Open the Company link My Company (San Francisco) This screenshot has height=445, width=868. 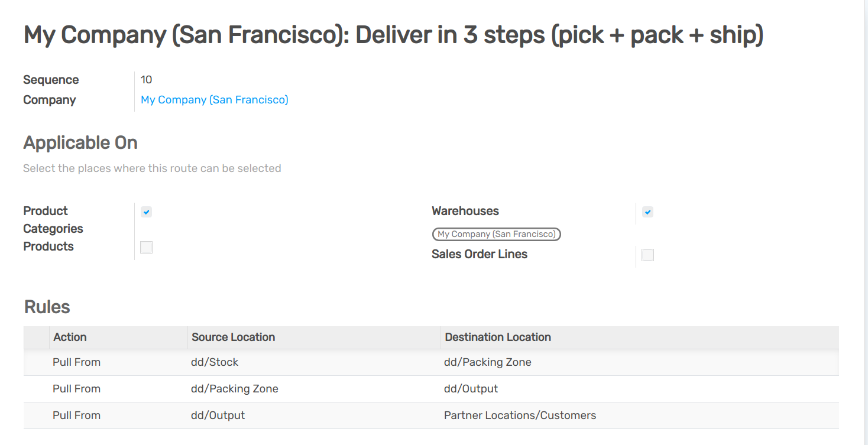(214, 100)
